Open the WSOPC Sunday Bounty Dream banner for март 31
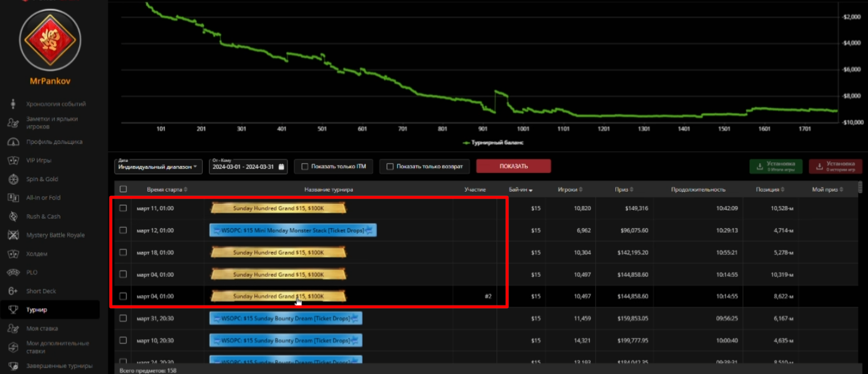Image resolution: width=868 pixels, height=374 pixels. (286, 319)
